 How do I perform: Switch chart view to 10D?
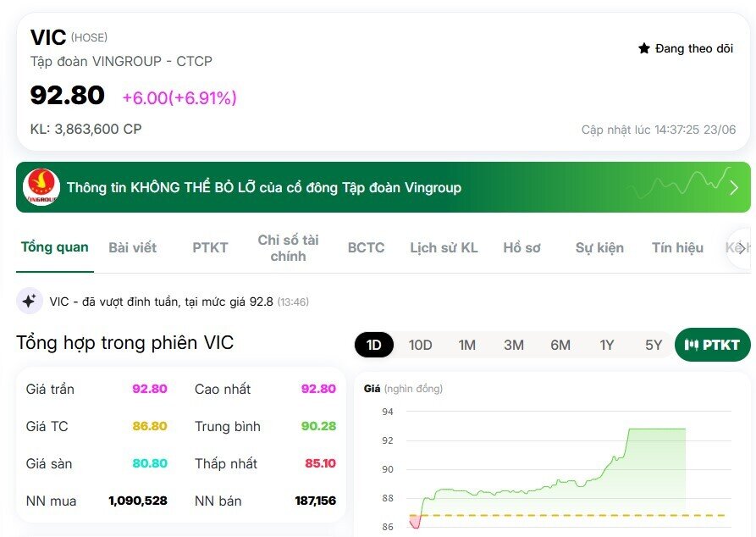(420, 345)
